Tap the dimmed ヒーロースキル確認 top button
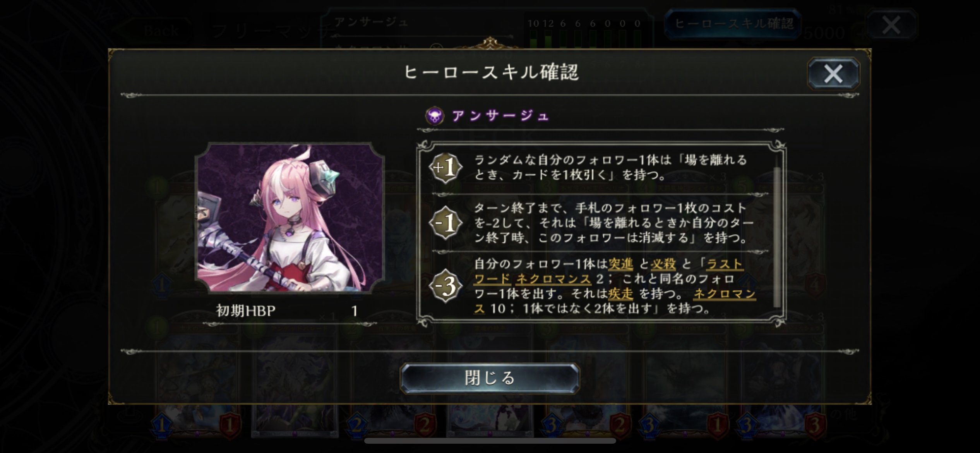The width and height of the screenshot is (980, 453). tap(732, 24)
